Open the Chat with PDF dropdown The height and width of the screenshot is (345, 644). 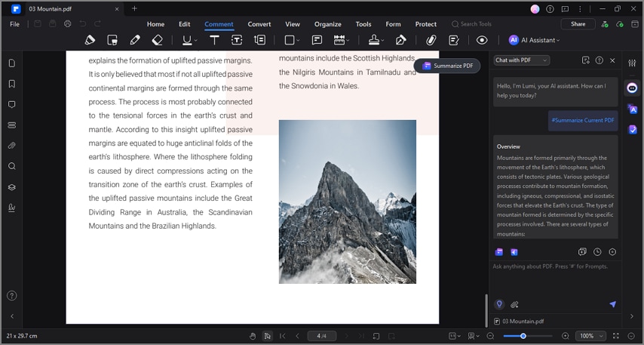click(x=522, y=60)
